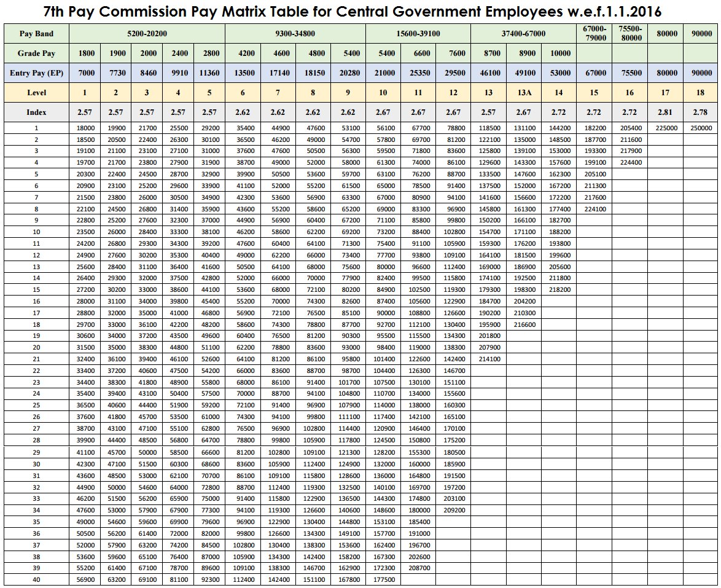Image resolution: width=721 pixels, height=588 pixels.
Task: Select cell '56900' in row 40, level 1
Action: pyautogui.click(x=85, y=580)
